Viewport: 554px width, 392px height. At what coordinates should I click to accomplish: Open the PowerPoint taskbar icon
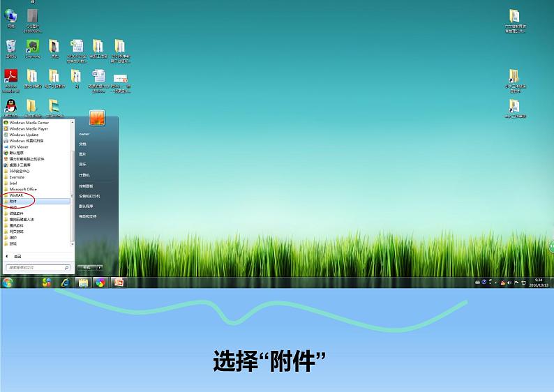coord(119,282)
